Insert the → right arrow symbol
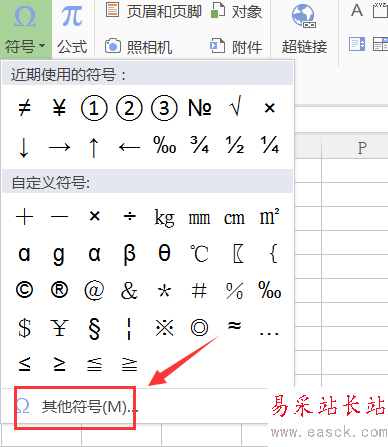Screen dimensions: 388x447 pyautogui.click(x=59, y=147)
